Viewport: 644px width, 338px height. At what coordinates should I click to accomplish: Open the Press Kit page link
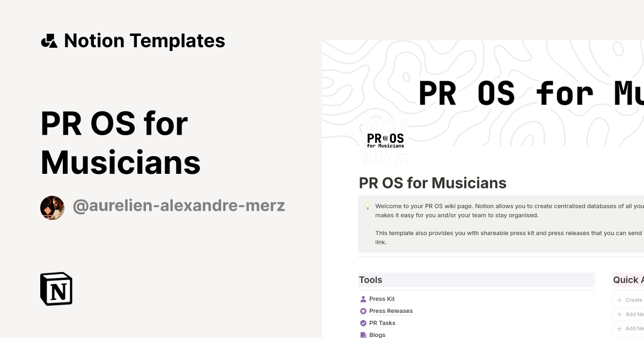click(382, 299)
